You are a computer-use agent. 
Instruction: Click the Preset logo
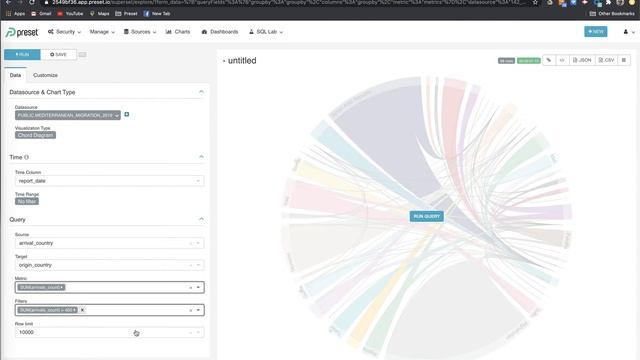click(x=22, y=32)
